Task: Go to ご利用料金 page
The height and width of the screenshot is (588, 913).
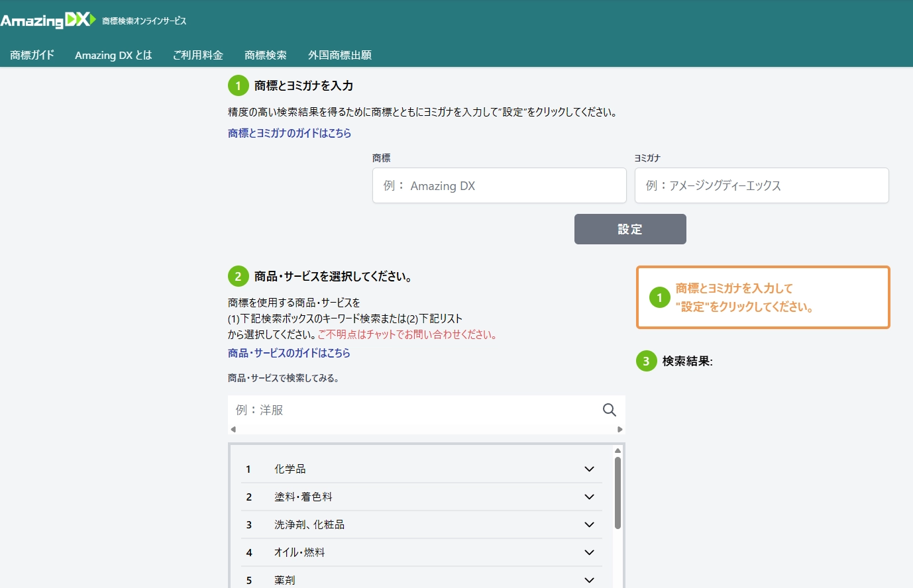Action: (x=197, y=55)
